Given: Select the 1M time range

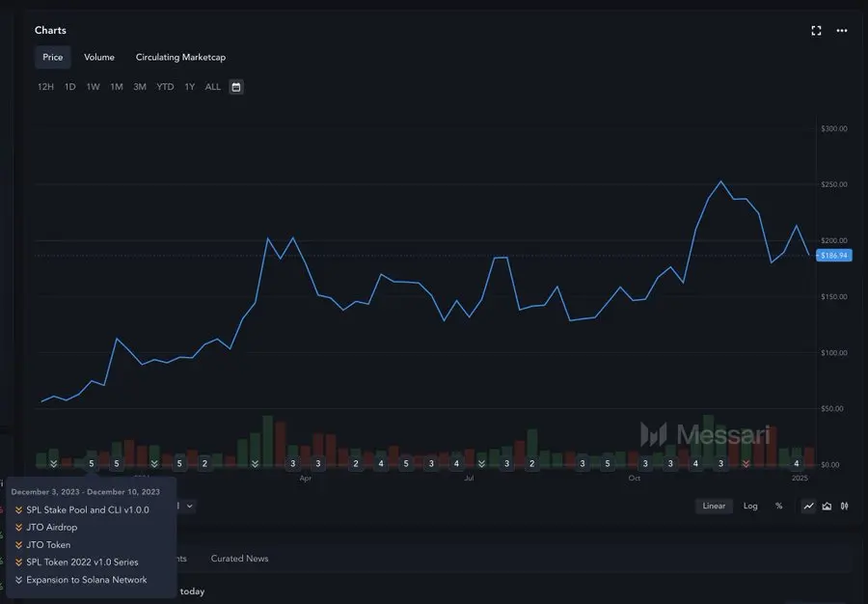Looking at the screenshot, I should tap(115, 86).
